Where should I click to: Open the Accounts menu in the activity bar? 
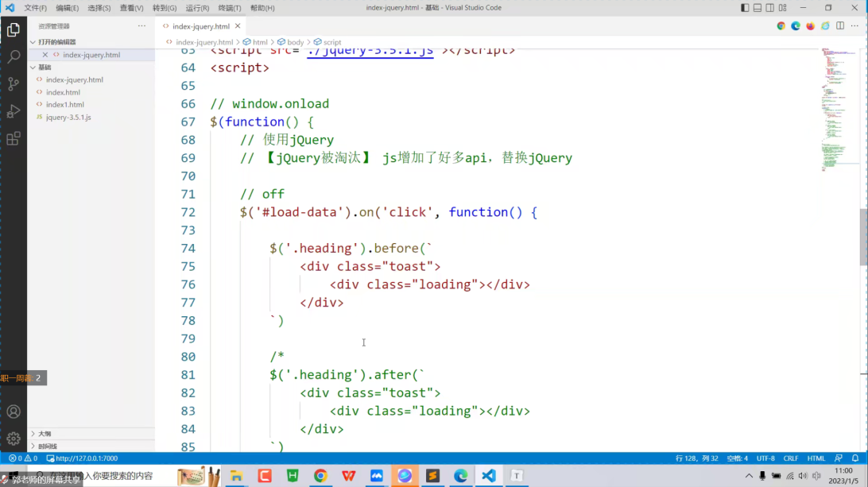(14, 412)
